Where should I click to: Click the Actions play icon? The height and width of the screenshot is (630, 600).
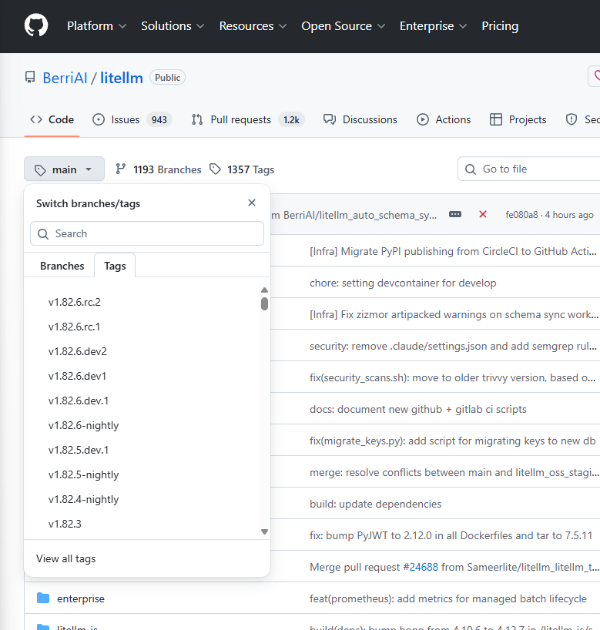[x=423, y=120]
